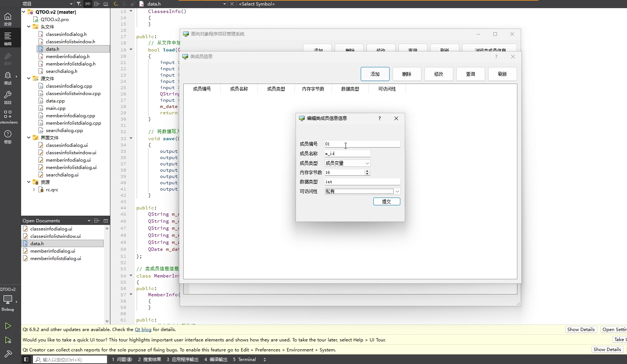
Task: Collapse the 头文件 folder
Action: point(29,27)
